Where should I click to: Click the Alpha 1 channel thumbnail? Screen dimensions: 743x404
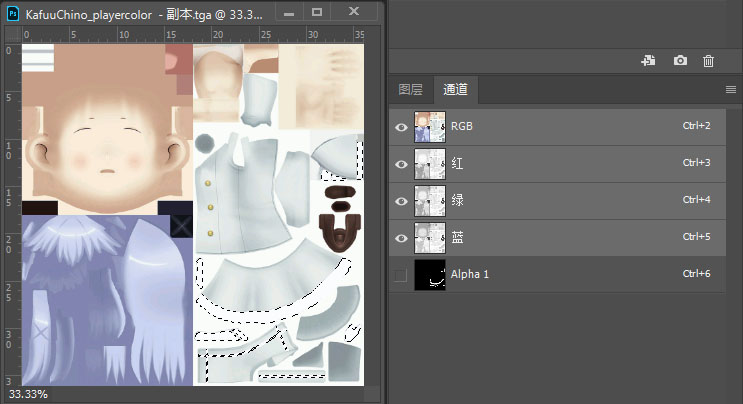(429, 275)
